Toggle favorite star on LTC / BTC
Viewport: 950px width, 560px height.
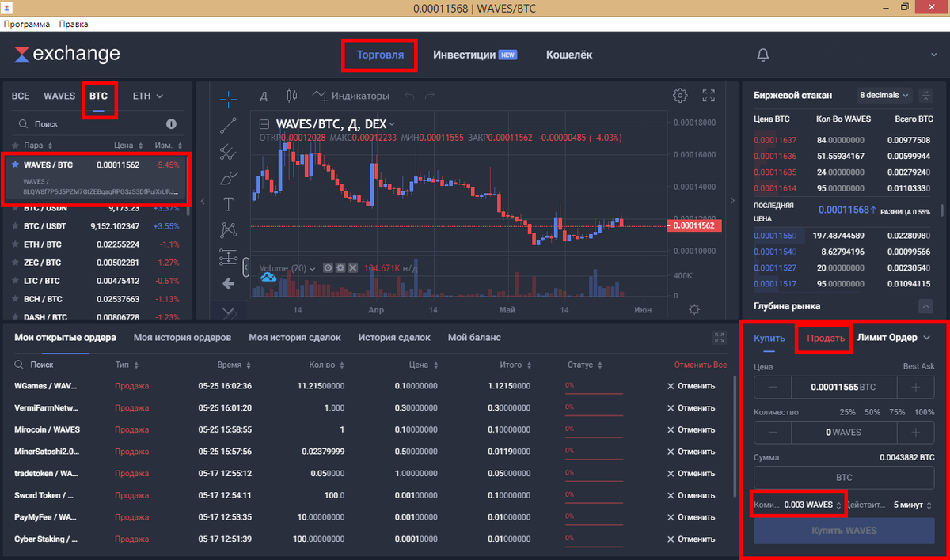pyautogui.click(x=15, y=281)
